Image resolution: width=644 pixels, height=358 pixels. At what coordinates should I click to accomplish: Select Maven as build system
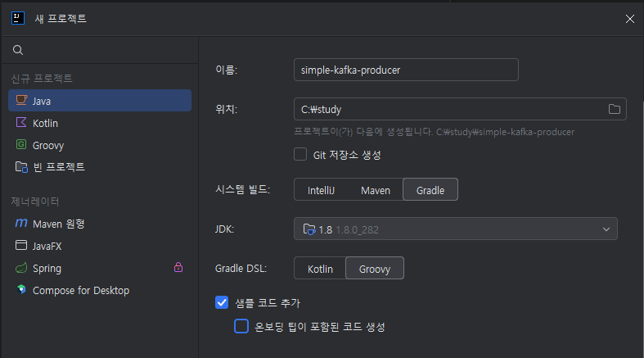[x=376, y=190]
